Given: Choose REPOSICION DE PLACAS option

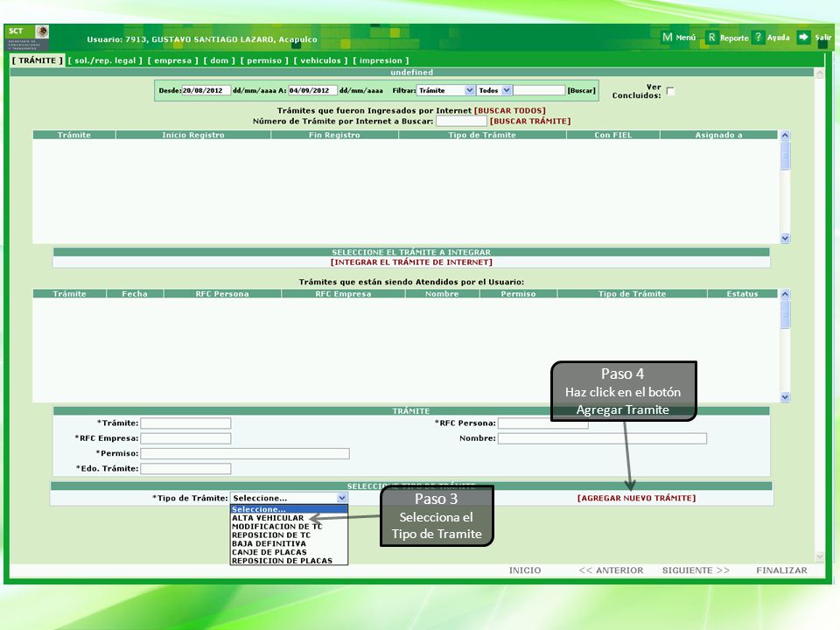Looking at the screenshot, I should point(289,561).
